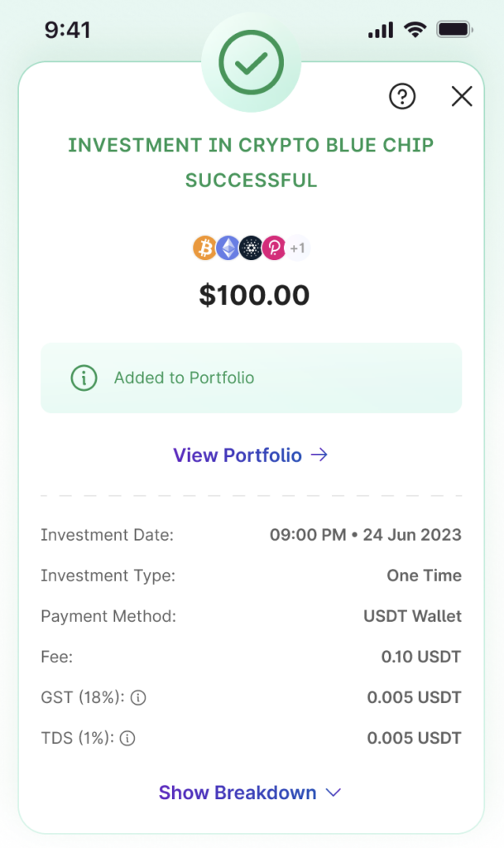
Task: Tap the info icon beside Added to Portfolio
Action: (84, 378)
